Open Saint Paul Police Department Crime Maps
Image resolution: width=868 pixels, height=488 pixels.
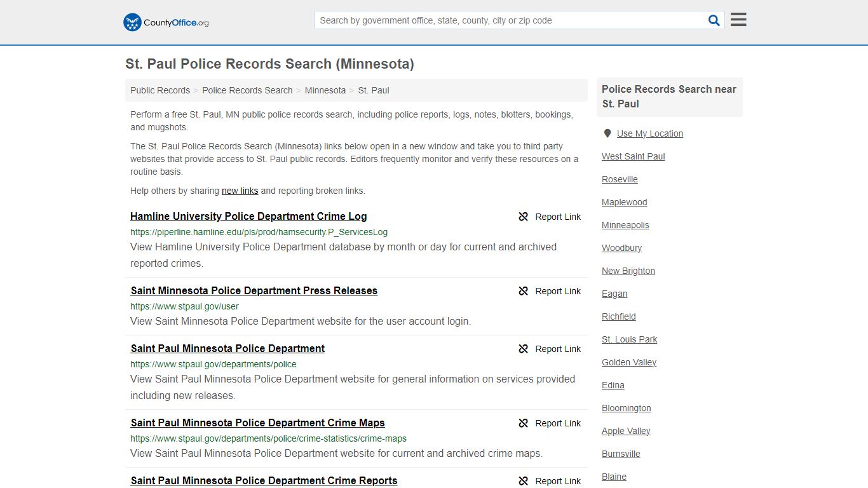click(257, 423)
